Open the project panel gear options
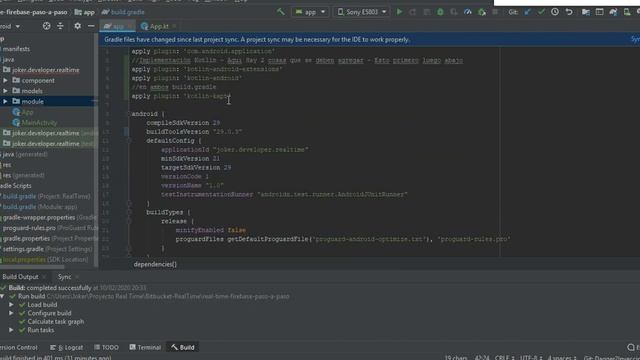 [x=77, y=26]
